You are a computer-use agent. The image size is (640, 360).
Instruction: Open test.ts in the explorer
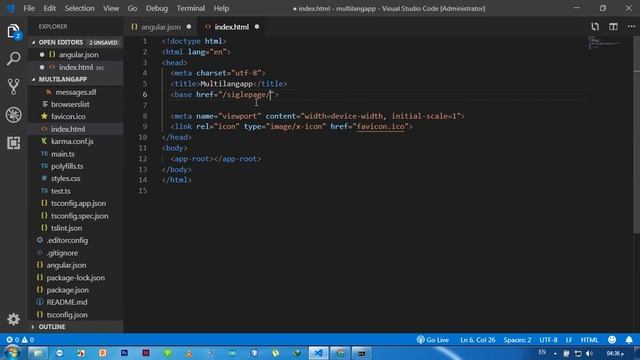coord(76,191)
